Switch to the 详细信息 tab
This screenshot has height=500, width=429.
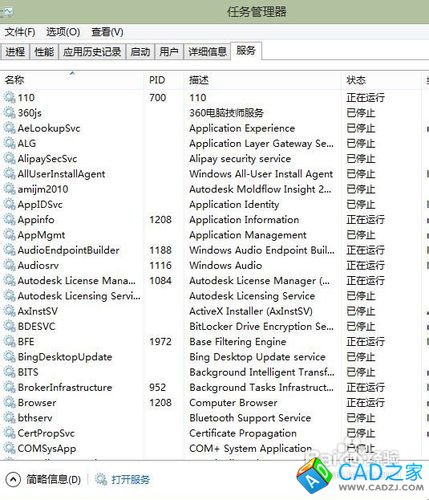click(x=207, y=52)
